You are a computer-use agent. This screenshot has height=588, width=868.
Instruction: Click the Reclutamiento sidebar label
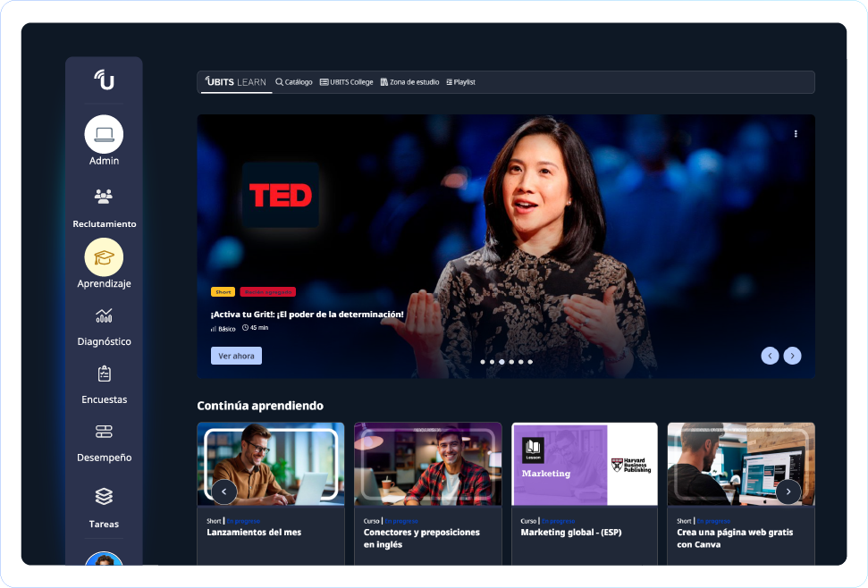click(104, 223)
